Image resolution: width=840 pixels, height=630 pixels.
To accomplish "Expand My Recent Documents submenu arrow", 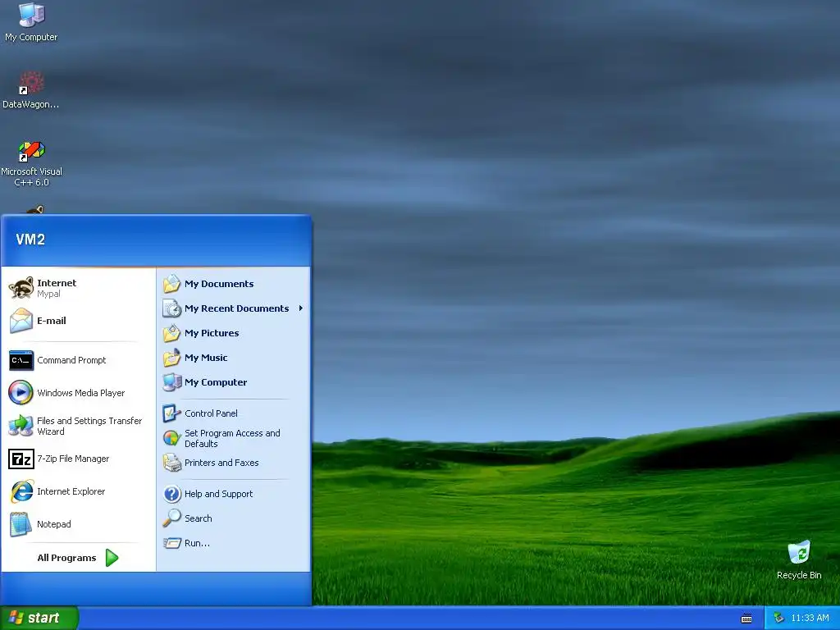I will point(300,308).
